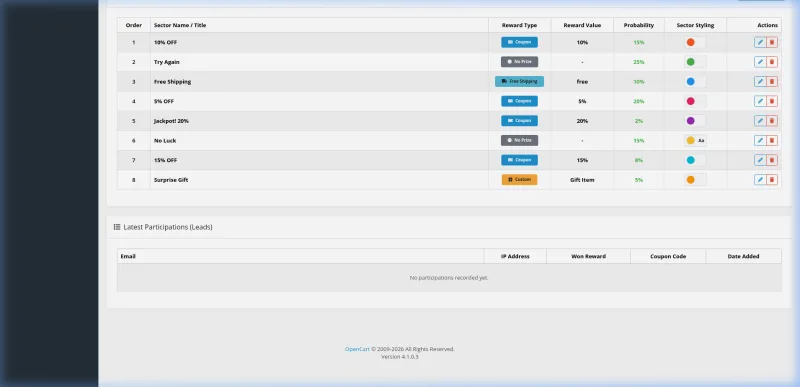Select the Jackpot! 20% sector name
Viewport: 800px width, 387px height.
171,121
